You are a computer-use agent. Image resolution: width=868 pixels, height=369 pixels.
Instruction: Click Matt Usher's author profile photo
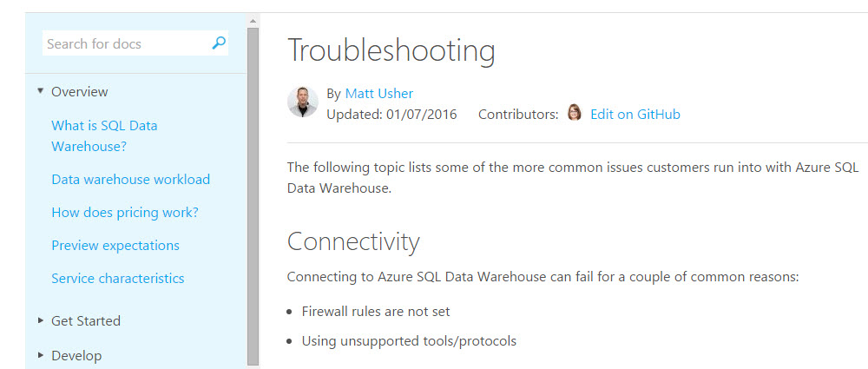click(303, 102)
